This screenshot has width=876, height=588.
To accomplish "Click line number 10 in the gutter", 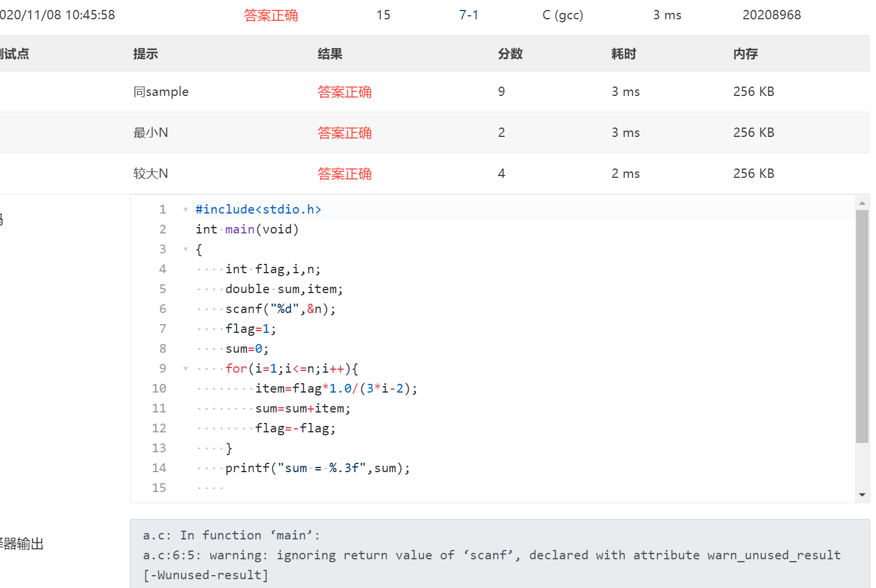I will pyautogui.click(x=159, y=388).
